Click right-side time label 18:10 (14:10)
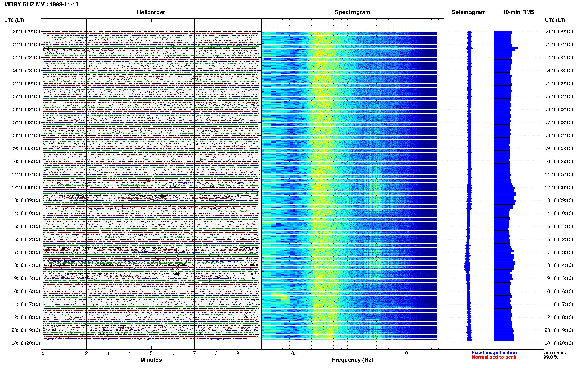588x368 pixels. click(559, 265)
